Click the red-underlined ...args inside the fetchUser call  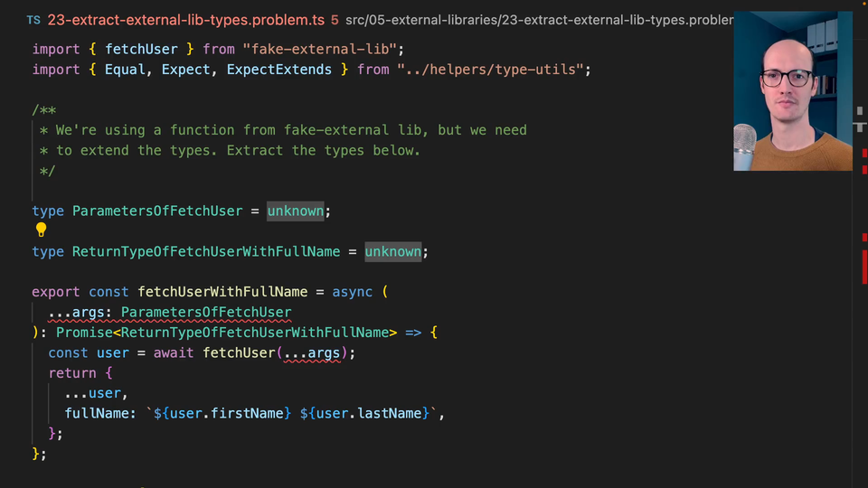point(312,352)
